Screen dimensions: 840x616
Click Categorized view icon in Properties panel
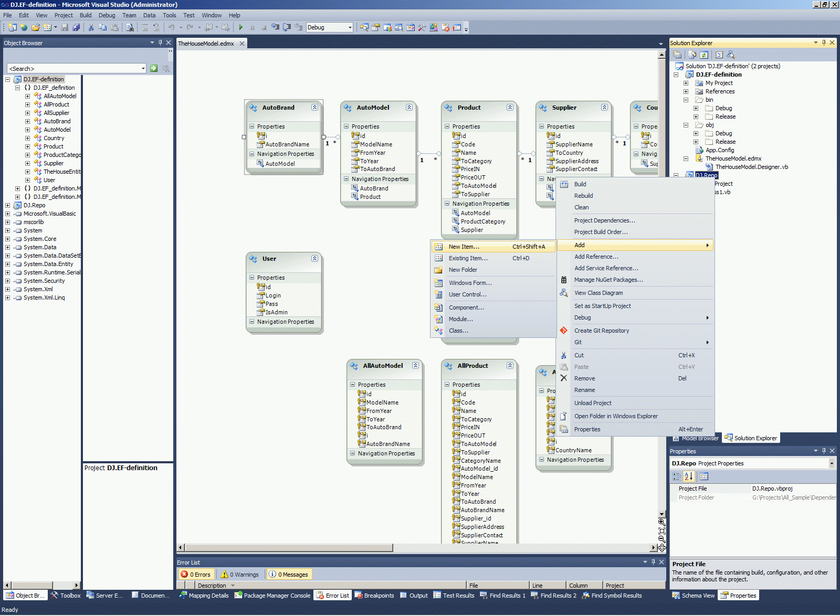pos(677,476)
